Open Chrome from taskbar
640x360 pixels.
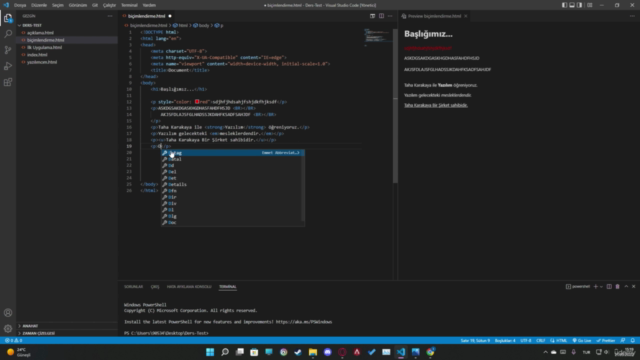tap(430, 352)
